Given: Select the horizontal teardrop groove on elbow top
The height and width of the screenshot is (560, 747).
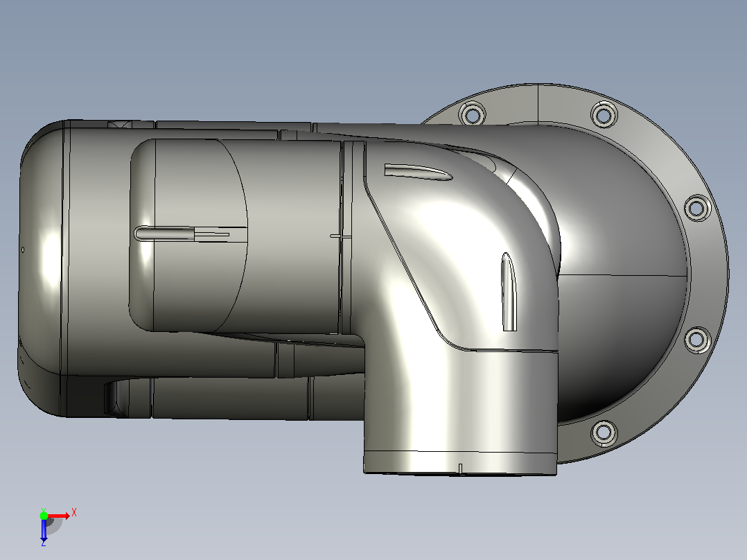Looking at the screenshot, I should coord(418,172).
